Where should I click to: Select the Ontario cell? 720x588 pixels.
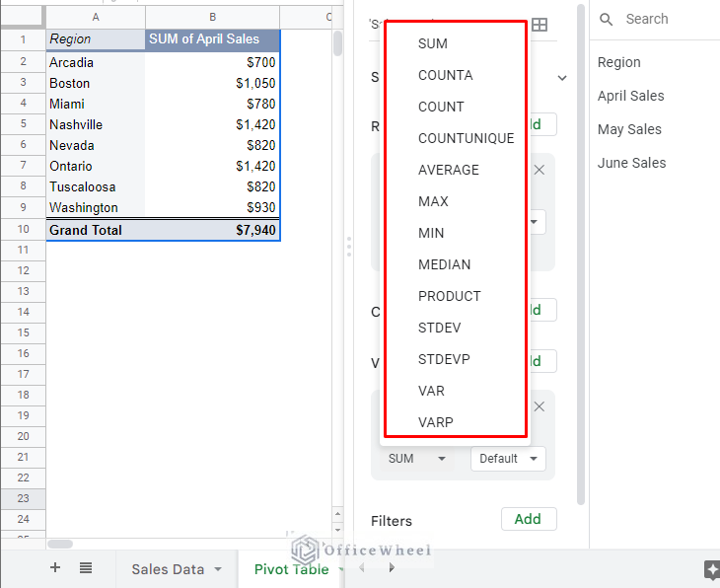tap(96, 166)
